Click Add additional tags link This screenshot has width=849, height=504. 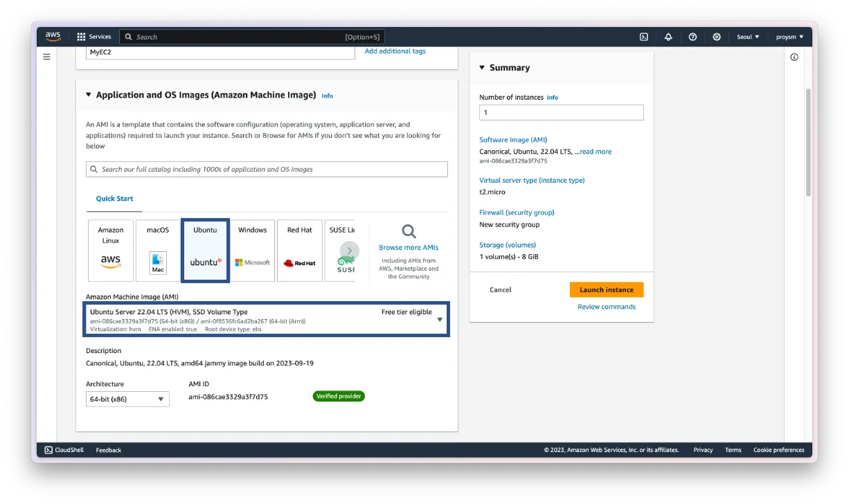395,51
